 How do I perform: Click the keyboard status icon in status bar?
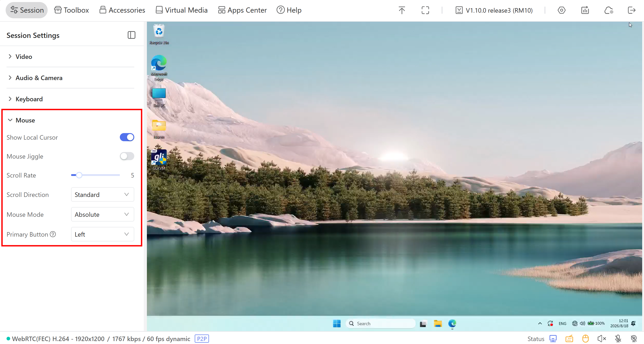click(x=569, y=339)
